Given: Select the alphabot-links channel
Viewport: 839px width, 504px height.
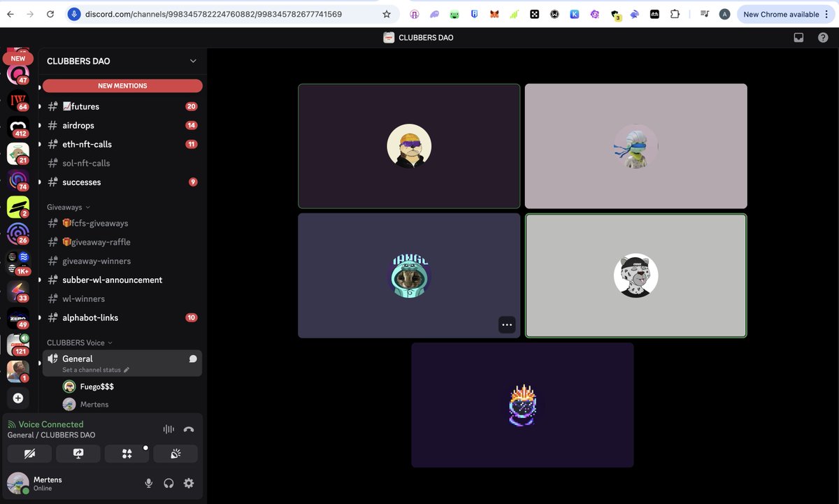Looking at the screenshot, I should point(89,317).
